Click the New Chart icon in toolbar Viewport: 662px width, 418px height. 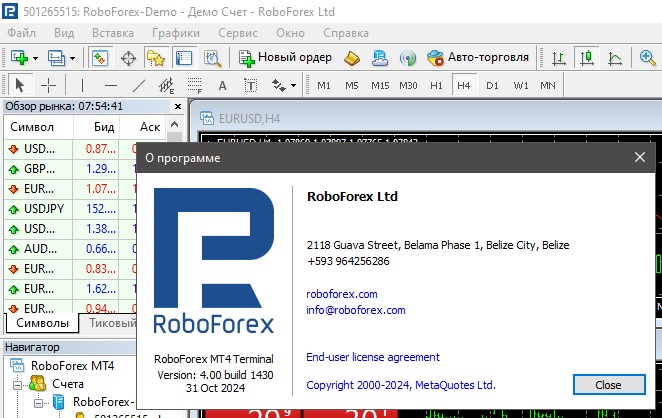(x=19, y=57)
